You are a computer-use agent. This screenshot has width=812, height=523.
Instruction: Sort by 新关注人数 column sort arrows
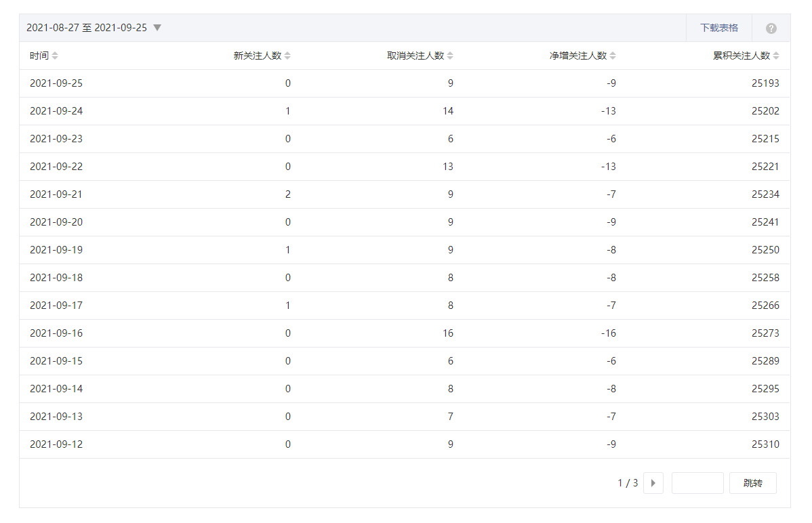(x=287, y=56)
